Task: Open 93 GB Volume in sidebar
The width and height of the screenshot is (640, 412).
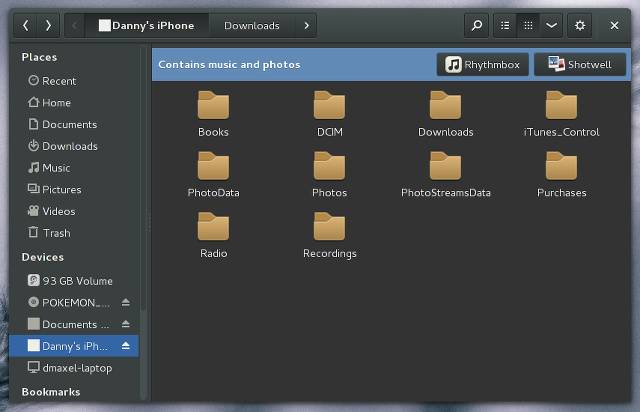Action: 74,281
